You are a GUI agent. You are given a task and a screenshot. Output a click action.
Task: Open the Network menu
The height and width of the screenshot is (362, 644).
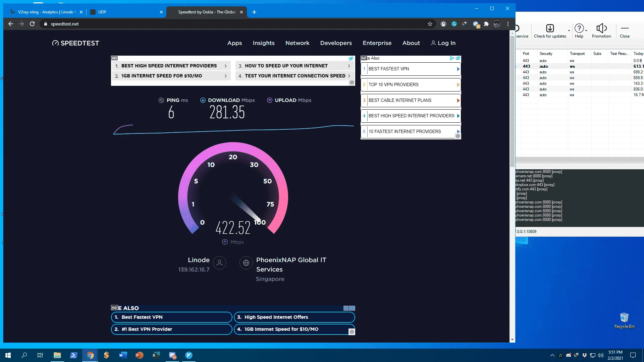coord(298,43)
